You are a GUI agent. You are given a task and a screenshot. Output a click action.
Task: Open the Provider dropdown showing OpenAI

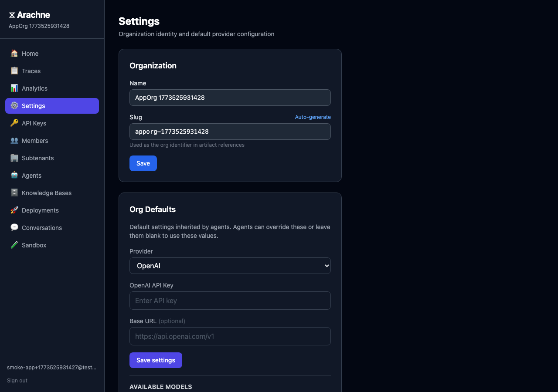tap(230, 266)
